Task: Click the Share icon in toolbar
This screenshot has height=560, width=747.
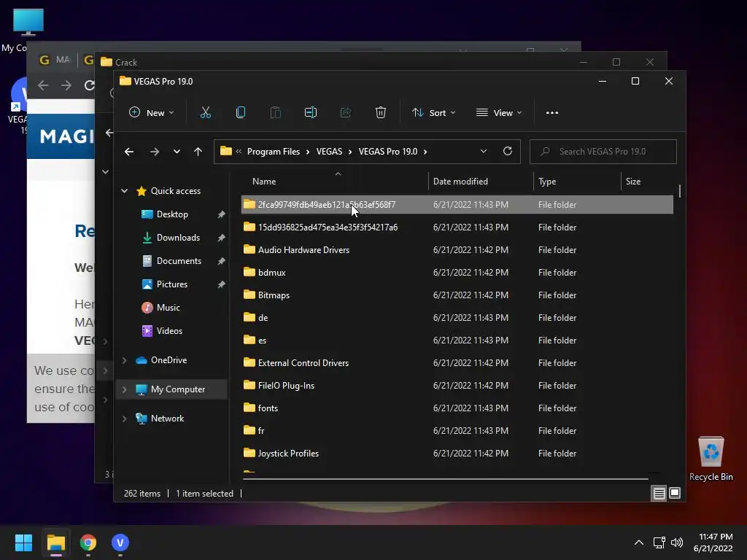Action: pos(346,113)
